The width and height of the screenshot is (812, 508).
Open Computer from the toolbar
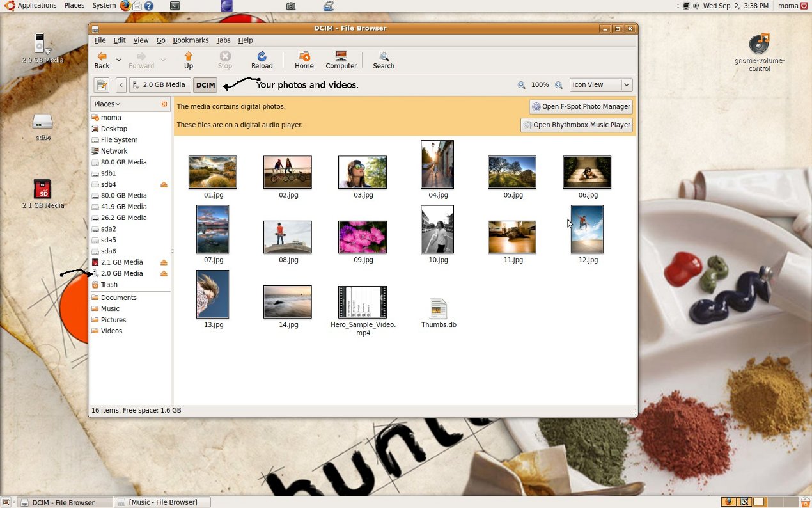click(341, 60)
